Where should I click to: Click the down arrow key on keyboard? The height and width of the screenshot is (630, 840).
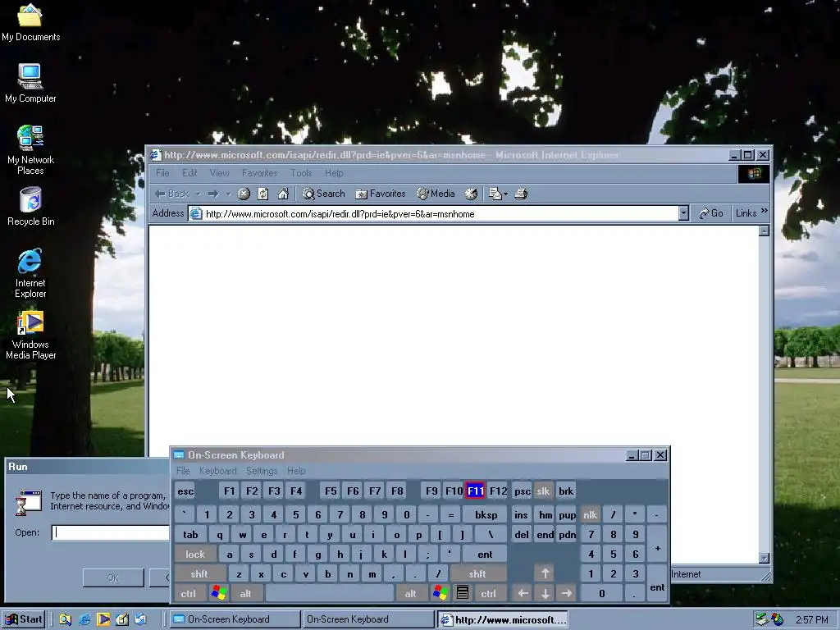pyautogui.click(x=545, y=594)
